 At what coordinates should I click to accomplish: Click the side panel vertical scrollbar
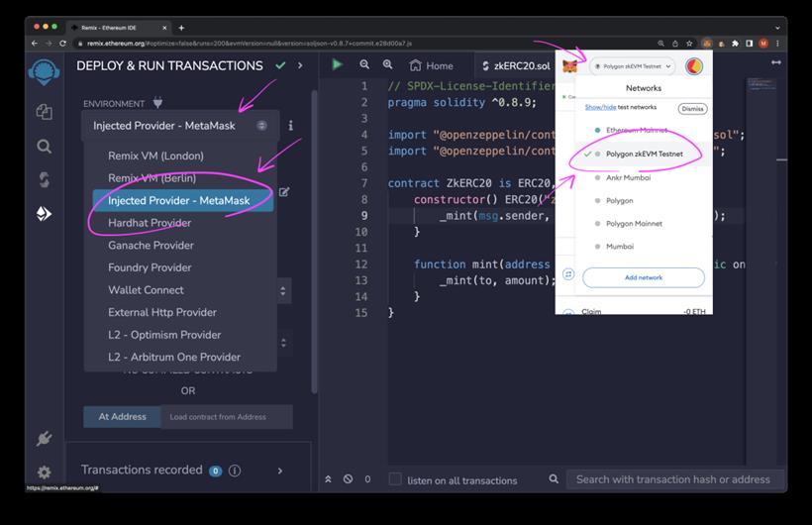pyautogui.click(x=314, y=242)
